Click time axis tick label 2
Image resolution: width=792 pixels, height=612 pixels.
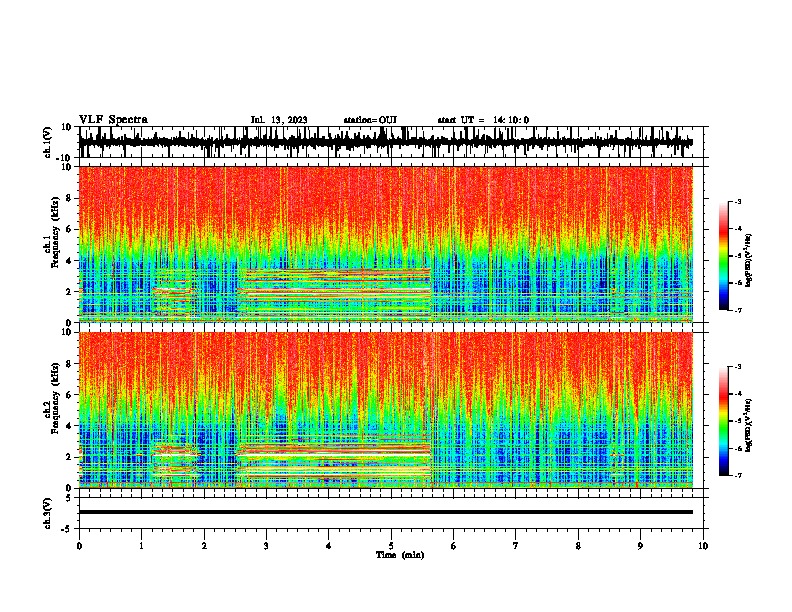click(x=204, y=546)
